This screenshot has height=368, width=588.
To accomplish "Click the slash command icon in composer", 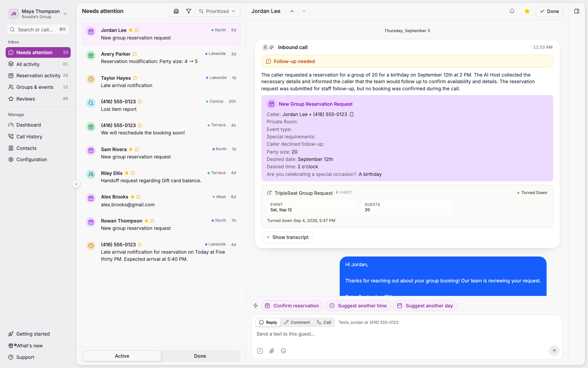I will [x=260, y=351].
